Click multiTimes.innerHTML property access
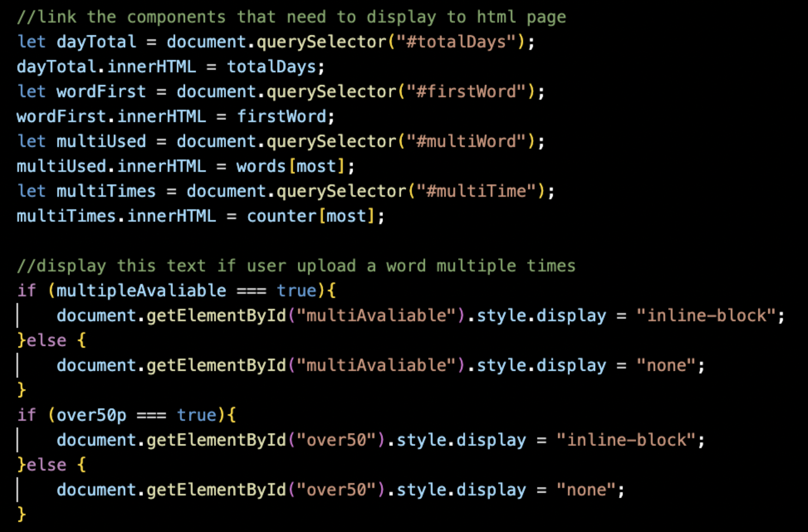Screen dimensions: 808x532 (x=116, y=216)
